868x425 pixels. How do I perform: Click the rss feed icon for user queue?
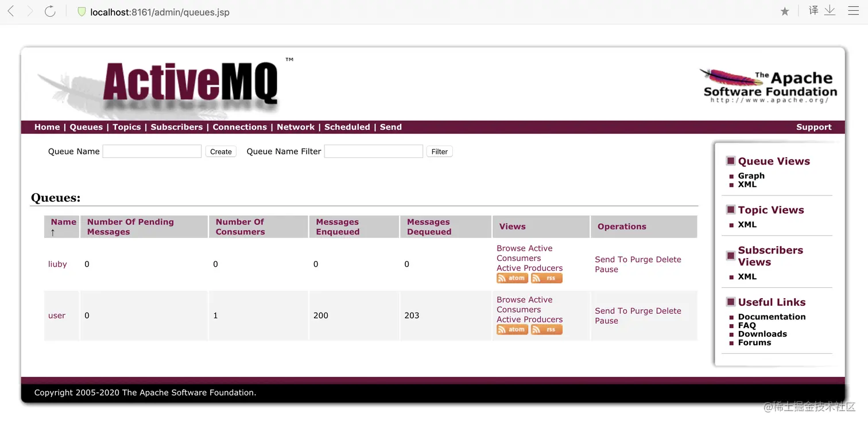(547, 330)
